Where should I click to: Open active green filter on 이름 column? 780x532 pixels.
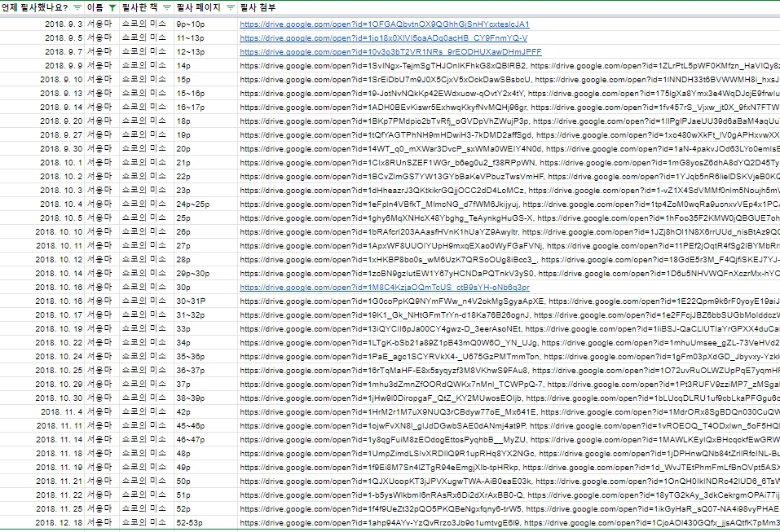(112, 7)
